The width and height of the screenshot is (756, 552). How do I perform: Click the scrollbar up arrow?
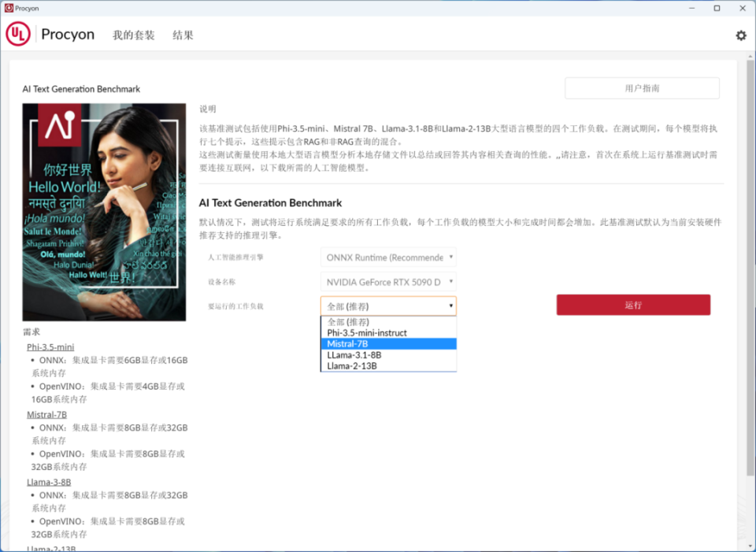[x=750, y=56]
